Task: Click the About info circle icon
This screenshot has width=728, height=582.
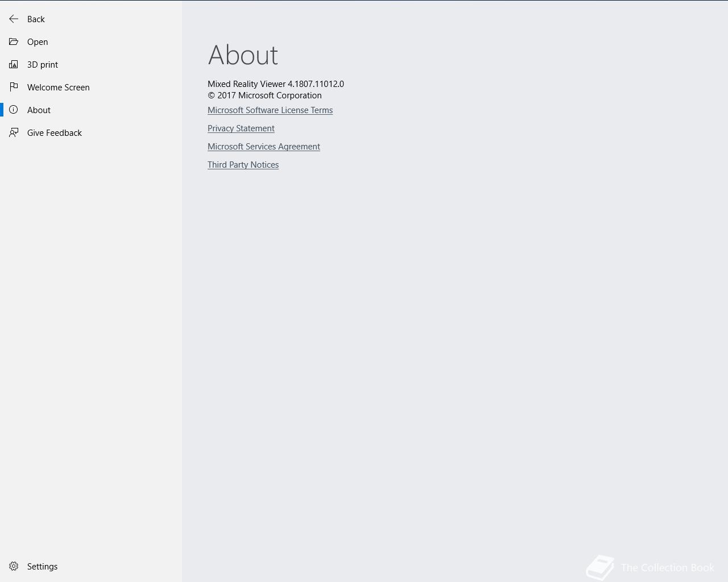Action: tap(14, 110)
